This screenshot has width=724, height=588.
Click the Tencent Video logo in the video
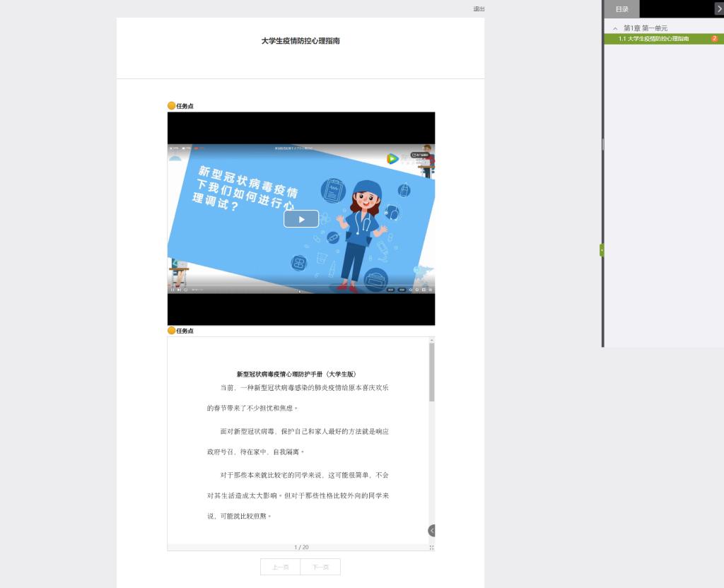[x=392, y=158]
